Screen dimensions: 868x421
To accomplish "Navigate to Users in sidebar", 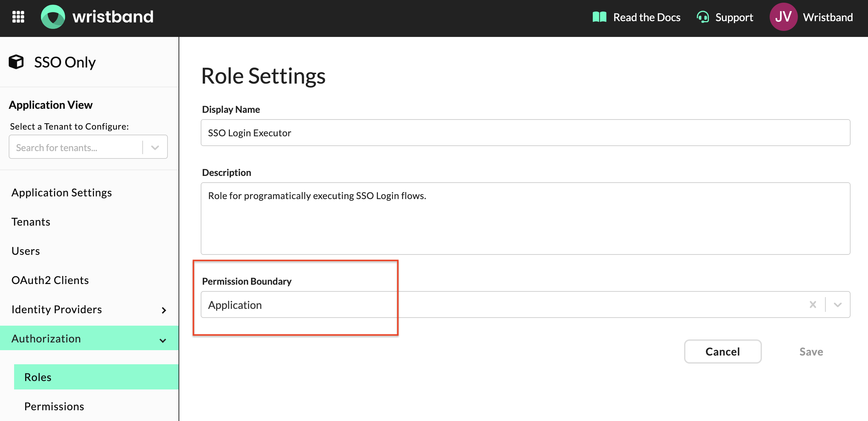I will point(26,251).
